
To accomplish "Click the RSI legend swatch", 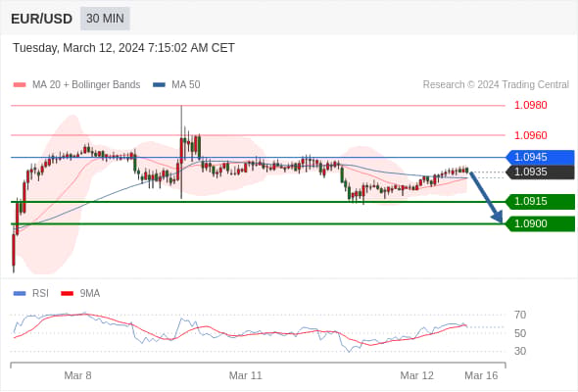I will pyautogui.click(x=20, y=294).
